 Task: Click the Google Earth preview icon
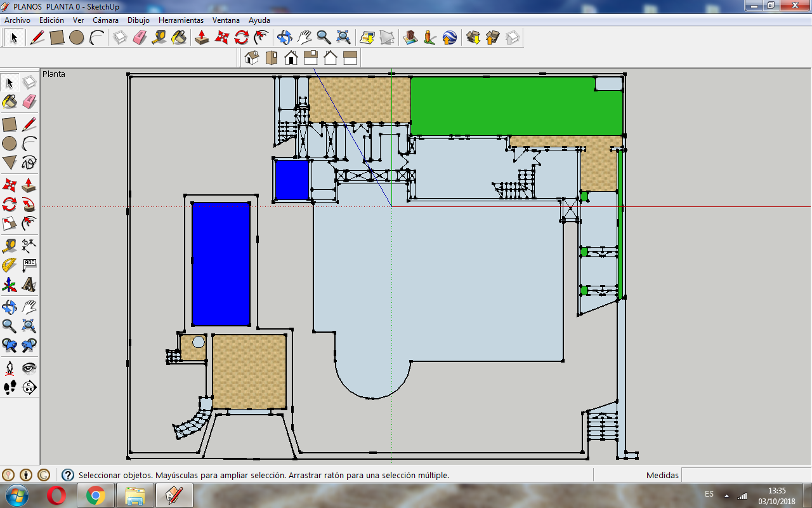[x=450, y=37]
